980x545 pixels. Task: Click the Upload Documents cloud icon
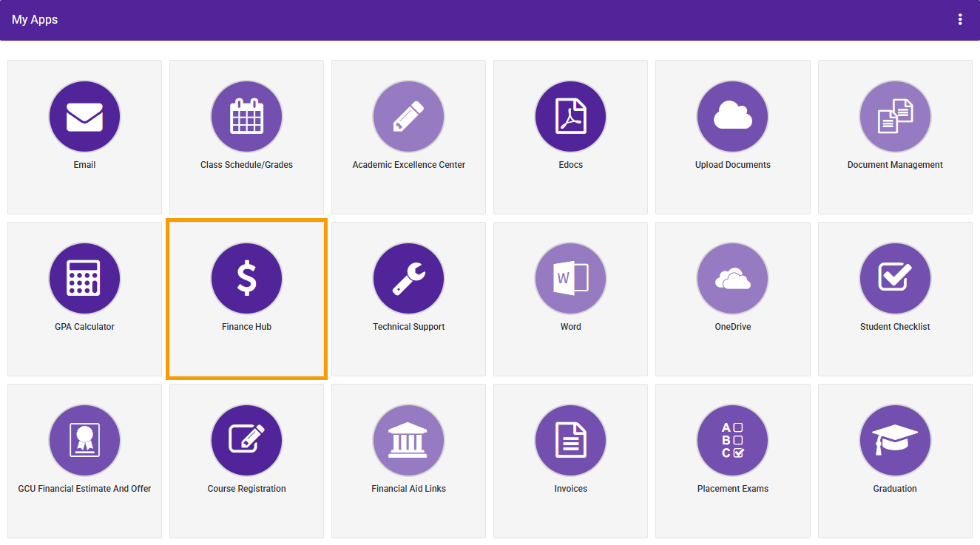732,117
